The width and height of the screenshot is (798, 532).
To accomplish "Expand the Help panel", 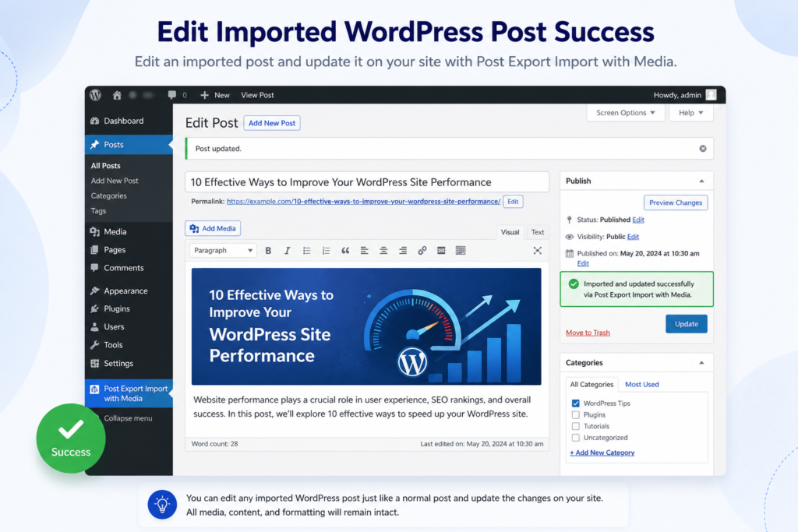I will click(690, 113).
